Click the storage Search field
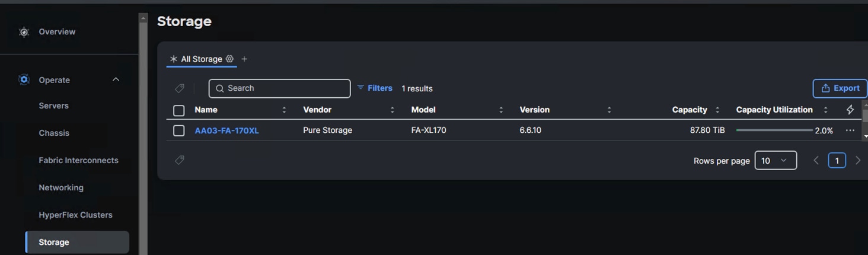 279,88
